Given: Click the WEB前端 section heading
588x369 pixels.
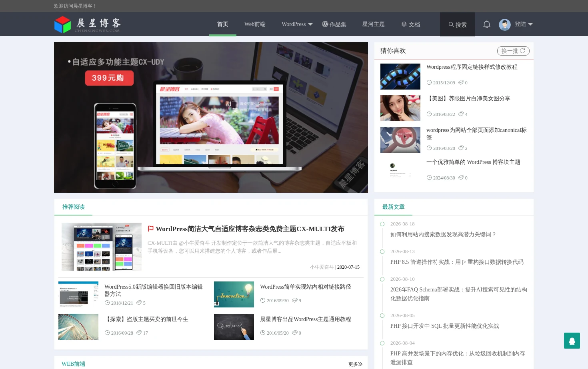Looking at the screenshot, I should tap(73, 364).
